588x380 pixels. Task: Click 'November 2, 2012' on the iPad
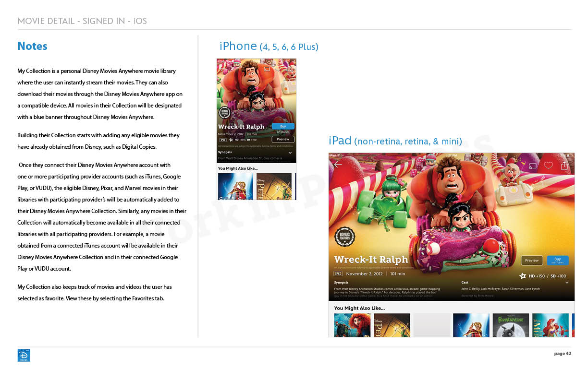point(365,274)
